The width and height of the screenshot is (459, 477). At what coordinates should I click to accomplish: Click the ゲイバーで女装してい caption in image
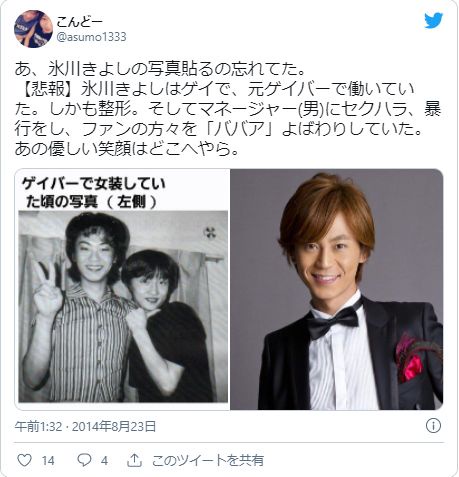point(93,184)
